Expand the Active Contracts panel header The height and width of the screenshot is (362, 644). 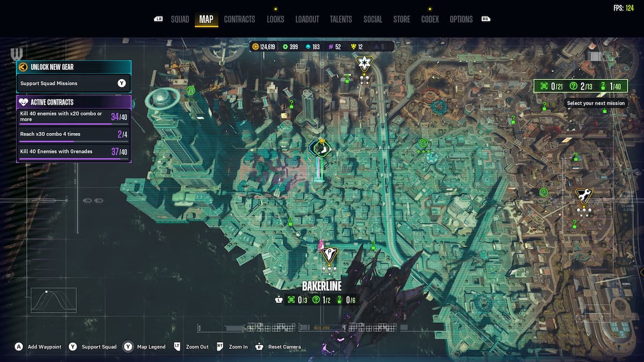click(x=74, y=102)
